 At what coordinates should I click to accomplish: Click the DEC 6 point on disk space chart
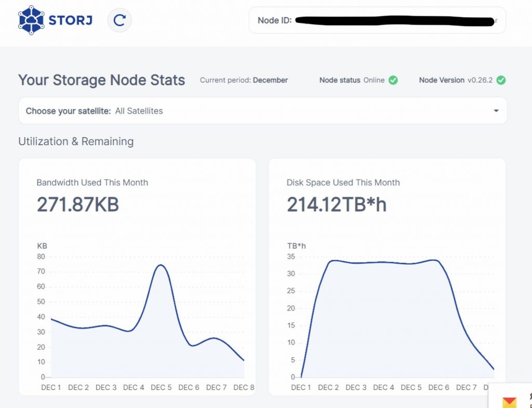pos(435,260)
